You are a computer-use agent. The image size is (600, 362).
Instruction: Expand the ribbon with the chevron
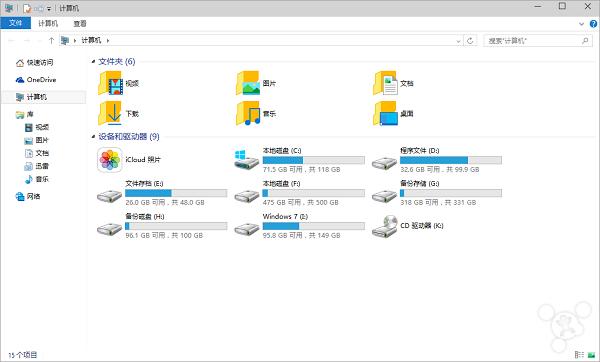click(x=582, y=24)
